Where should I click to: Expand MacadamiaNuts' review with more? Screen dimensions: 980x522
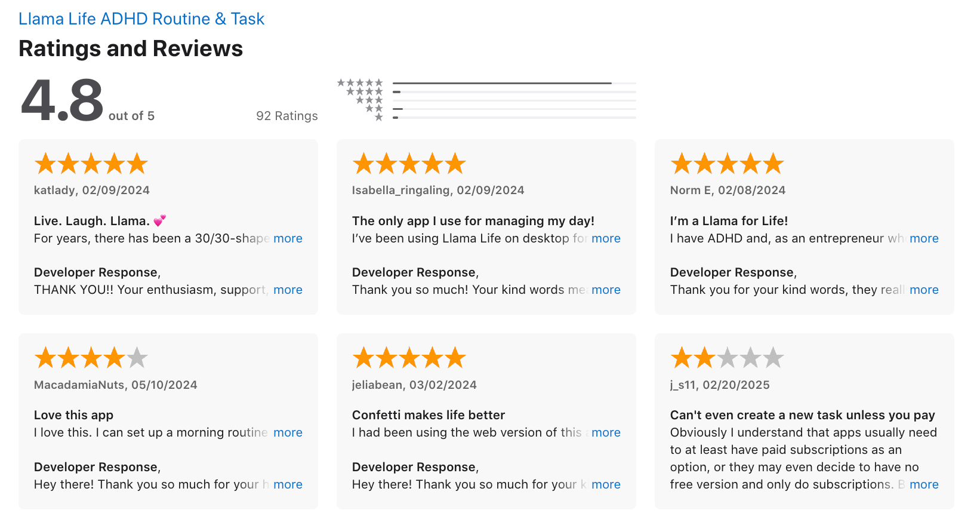click(x=288, y=432)
